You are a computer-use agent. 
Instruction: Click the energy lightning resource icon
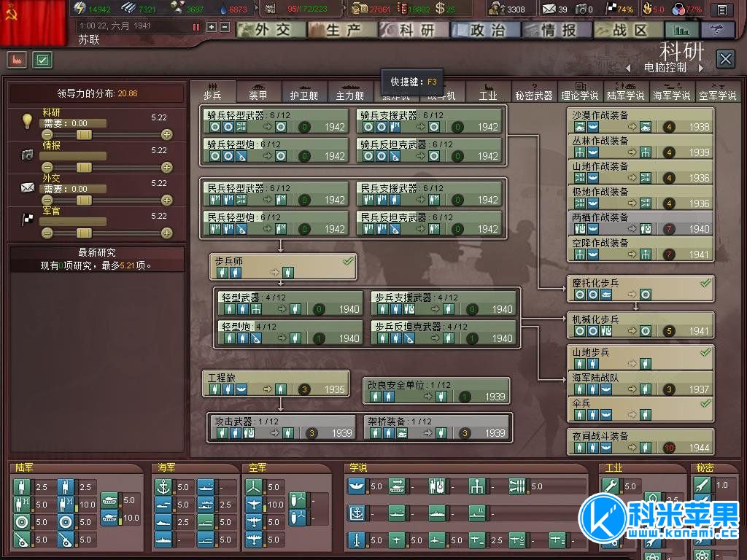(79, 8)
